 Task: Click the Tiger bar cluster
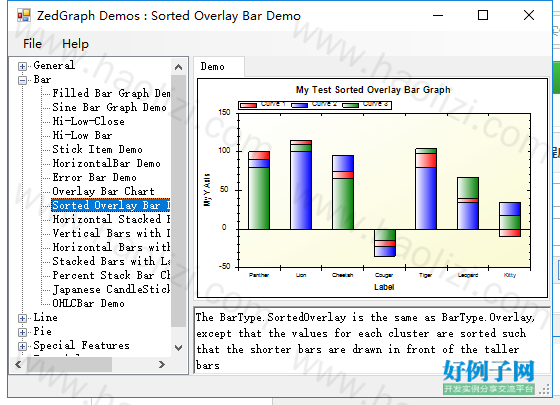(x=426, y=189)
